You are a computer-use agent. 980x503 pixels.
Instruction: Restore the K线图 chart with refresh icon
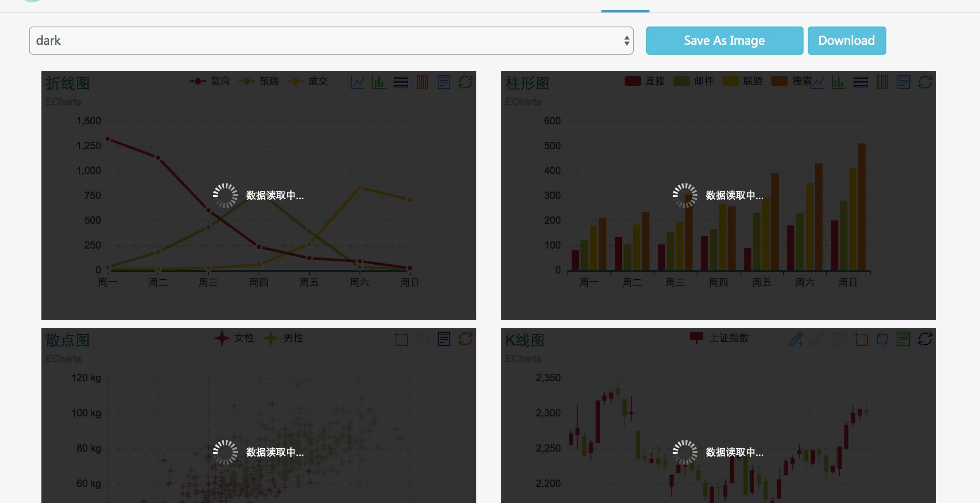925,339
